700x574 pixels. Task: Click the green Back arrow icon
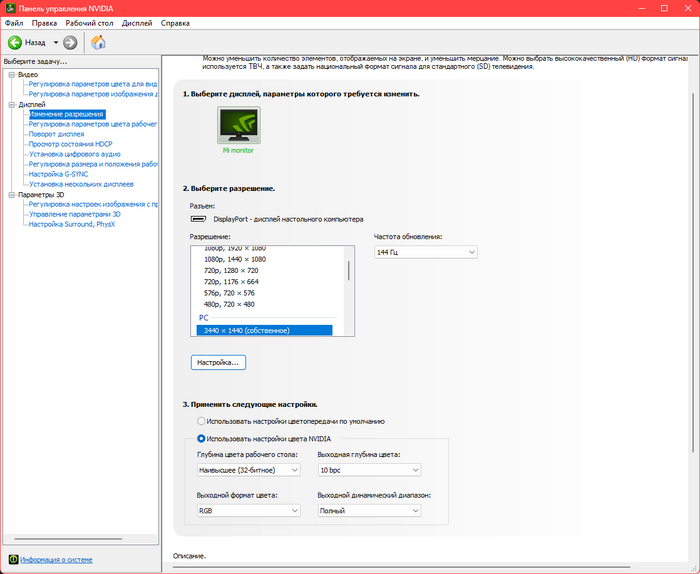(15, 43)
